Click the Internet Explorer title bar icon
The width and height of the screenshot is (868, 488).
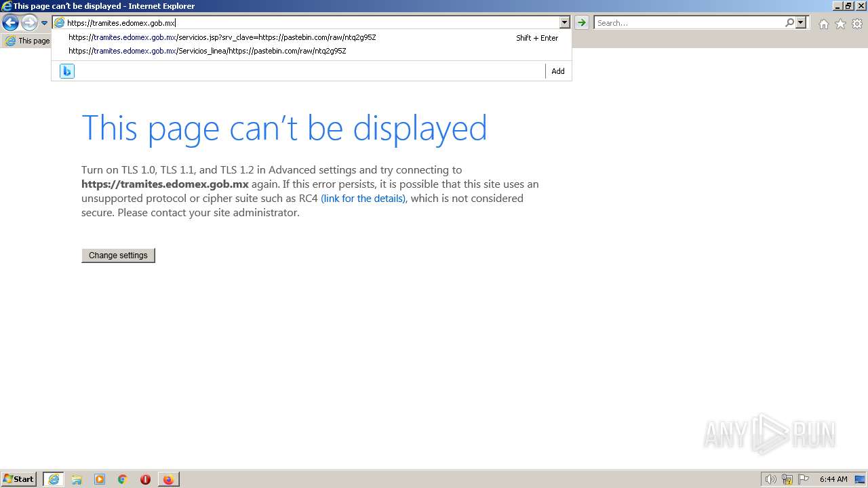coord(7,6)
